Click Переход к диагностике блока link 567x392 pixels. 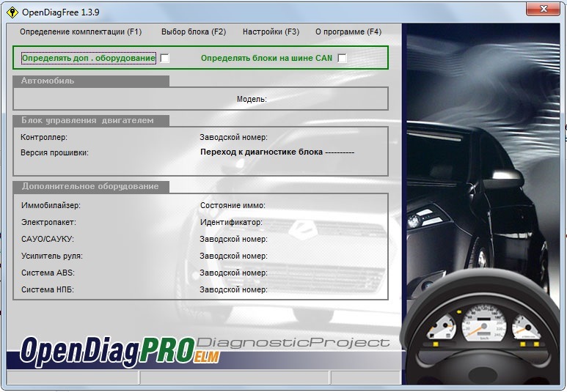(x=277, y=152)
